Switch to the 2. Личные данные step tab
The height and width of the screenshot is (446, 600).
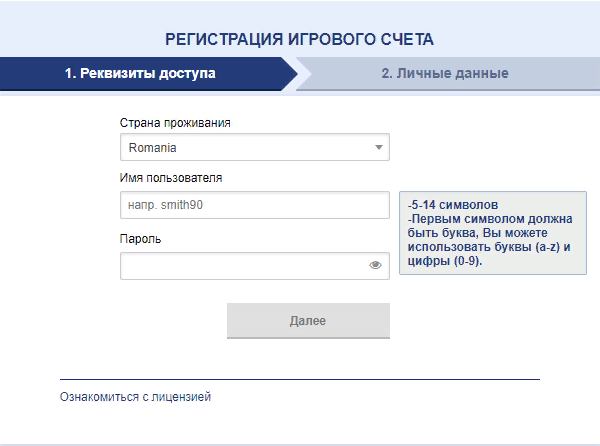point(445,73)
